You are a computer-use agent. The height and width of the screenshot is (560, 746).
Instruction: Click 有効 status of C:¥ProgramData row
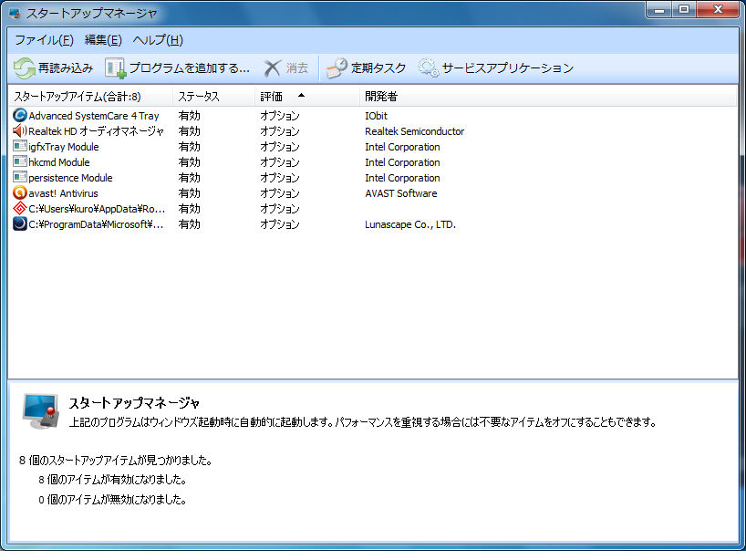[189, 224]
